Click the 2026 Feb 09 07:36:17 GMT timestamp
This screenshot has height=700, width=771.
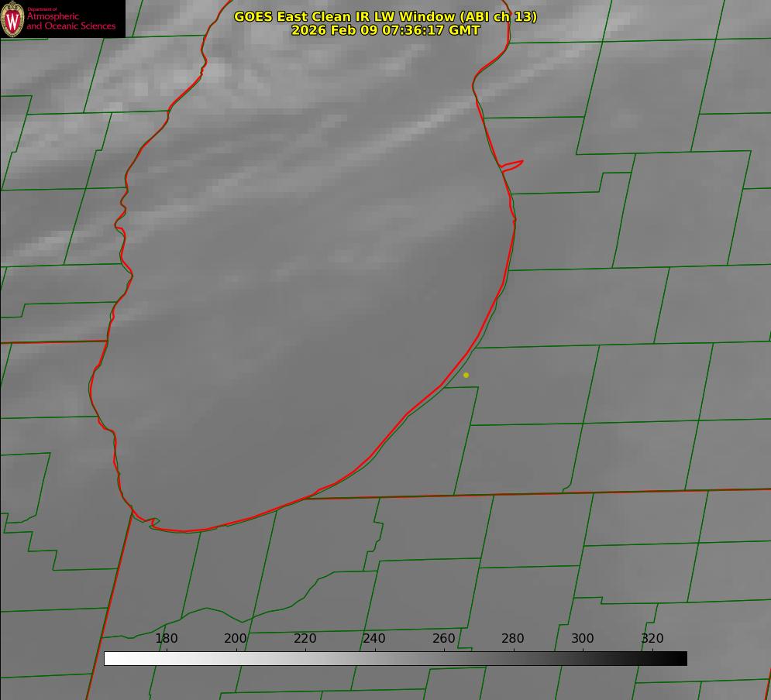(386, 30)
